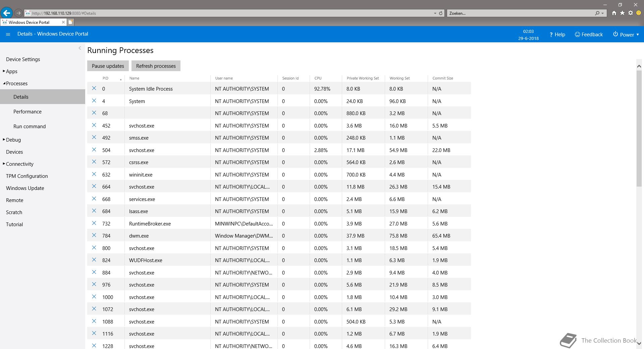
Task: Sort table by PID column header
Action: [x=105, y=78]
